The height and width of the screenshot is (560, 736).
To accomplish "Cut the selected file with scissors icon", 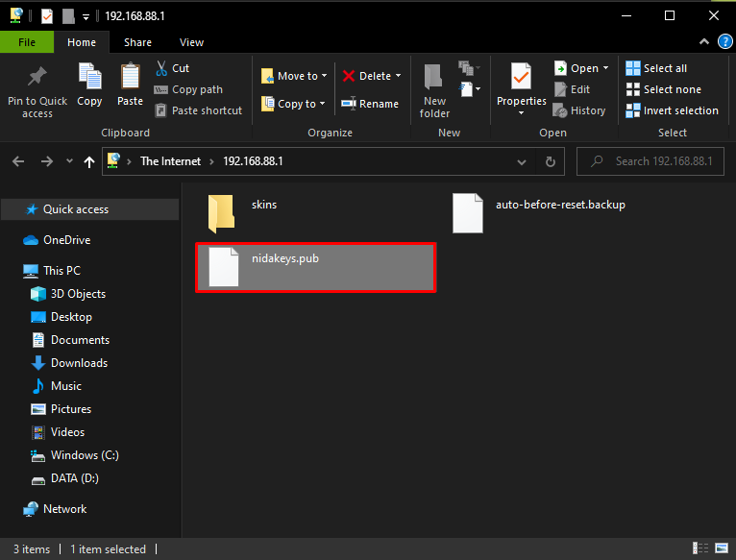I will coord(172,68).
